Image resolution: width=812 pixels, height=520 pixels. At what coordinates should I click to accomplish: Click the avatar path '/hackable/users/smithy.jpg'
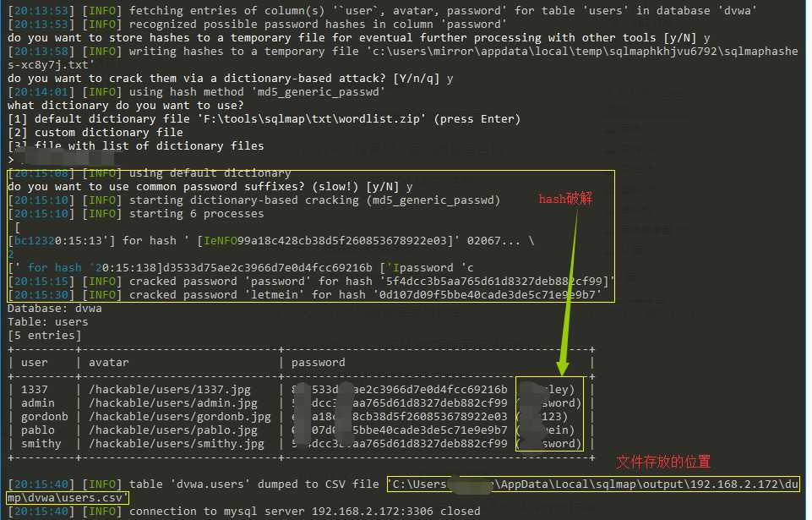pos(176,443)
